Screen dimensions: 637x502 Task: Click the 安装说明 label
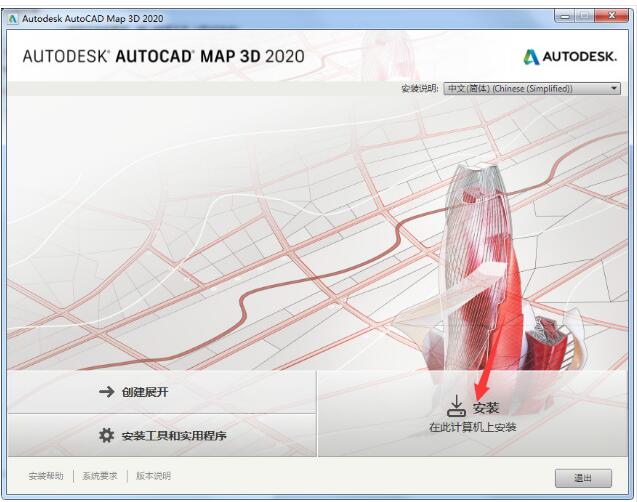(419, 89)
